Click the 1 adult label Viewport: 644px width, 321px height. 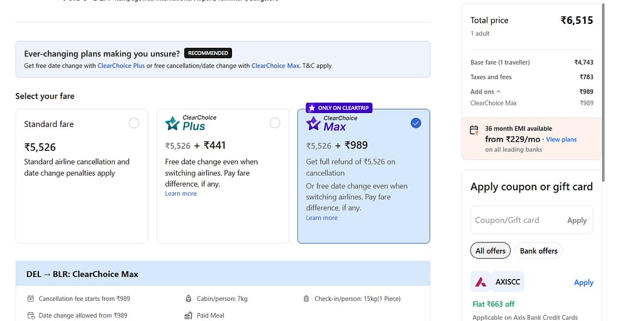(x=480, y=34)
